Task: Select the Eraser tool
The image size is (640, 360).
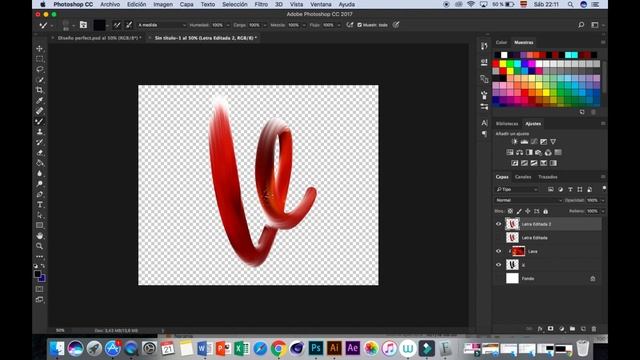Action: click(40, 152)
